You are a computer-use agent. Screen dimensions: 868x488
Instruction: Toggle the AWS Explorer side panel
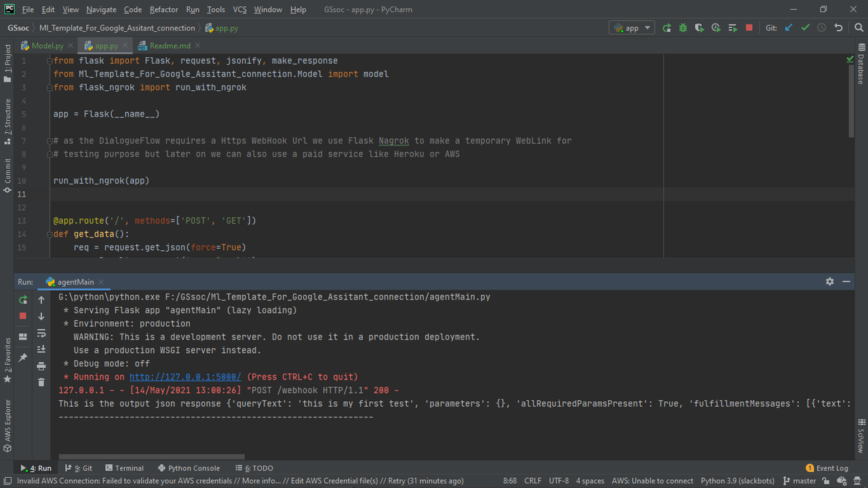click(7, 426)
